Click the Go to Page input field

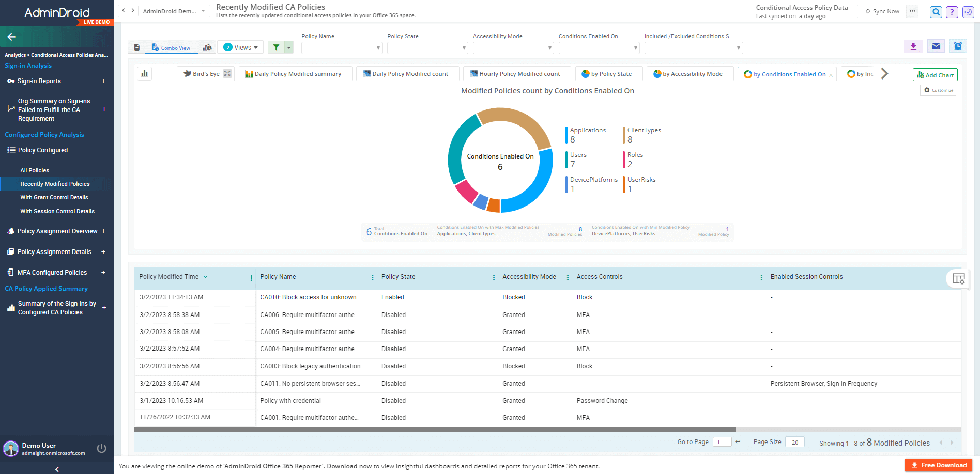tap(722, 442)
